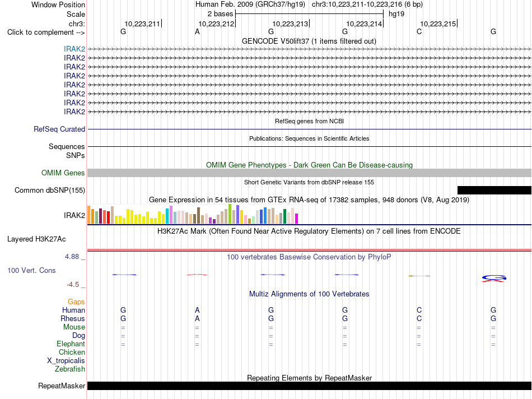The height and width of the screenshot is (399, 532).
Task: Click the 'Publications: Sequences in Scientific Articles' title
Action: (x=309, y=138)
